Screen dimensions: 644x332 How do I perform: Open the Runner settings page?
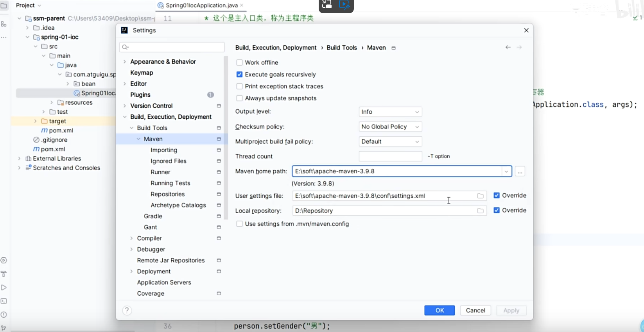[x=160, y=172]
